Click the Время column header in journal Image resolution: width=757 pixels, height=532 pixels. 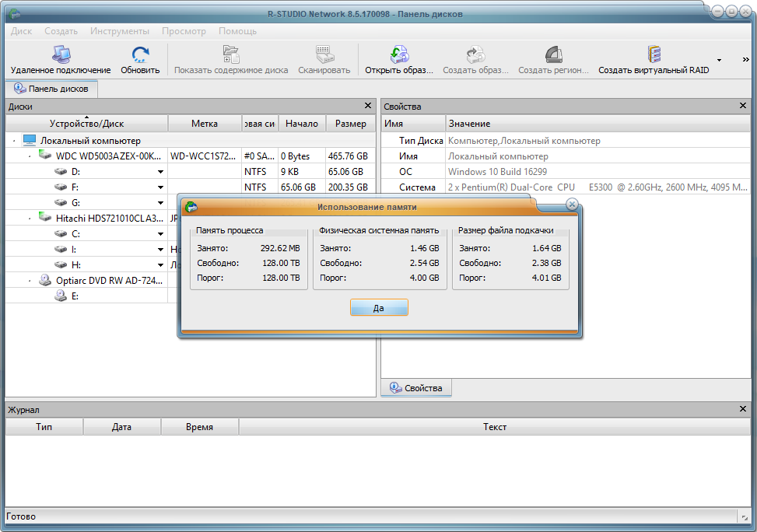[199, 427]
